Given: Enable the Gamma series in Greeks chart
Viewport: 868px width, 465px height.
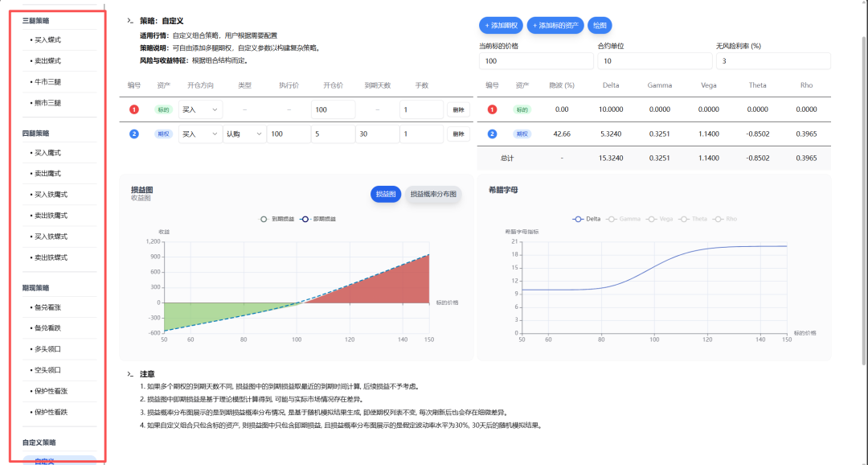Looking at the screenshot, I should [x=624, y=219].
